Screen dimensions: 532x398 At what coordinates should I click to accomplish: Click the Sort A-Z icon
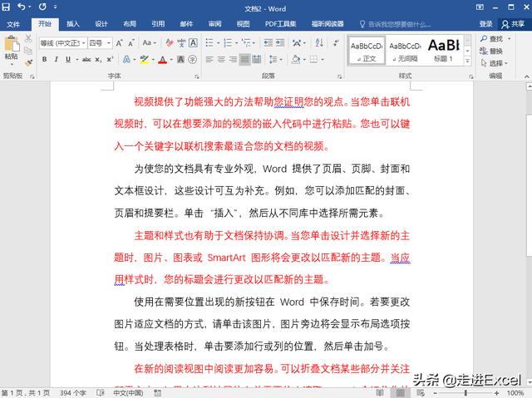pos(319,42)
